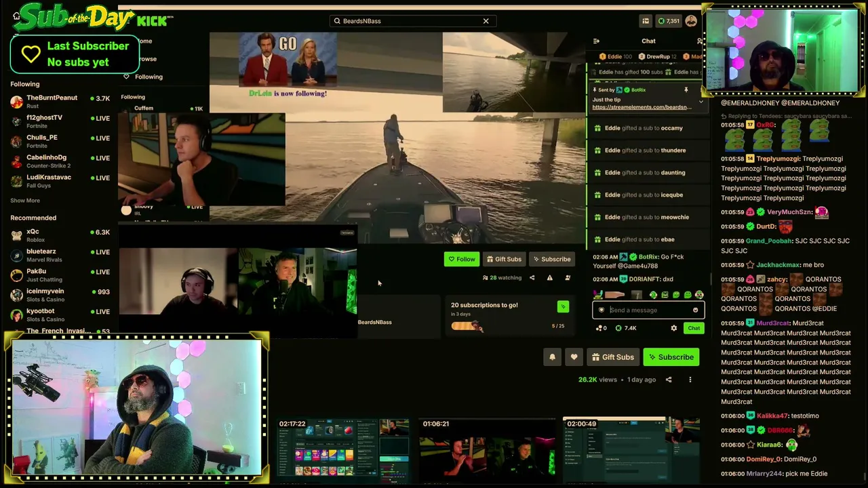Share the stream via the icon beside watching count
Screen dimensions: 868x488
532,278
